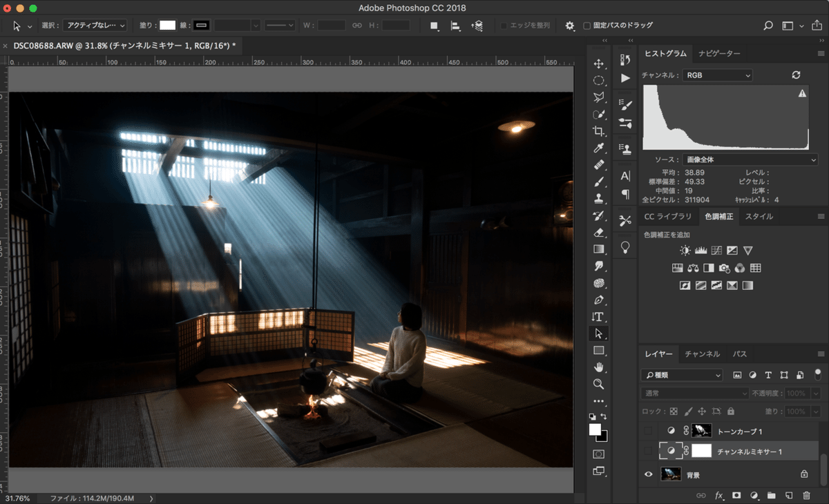Viewport: 829px width, 504px height.
Task: Select the Rectangle shape tool
Action: tap(598, 350)
